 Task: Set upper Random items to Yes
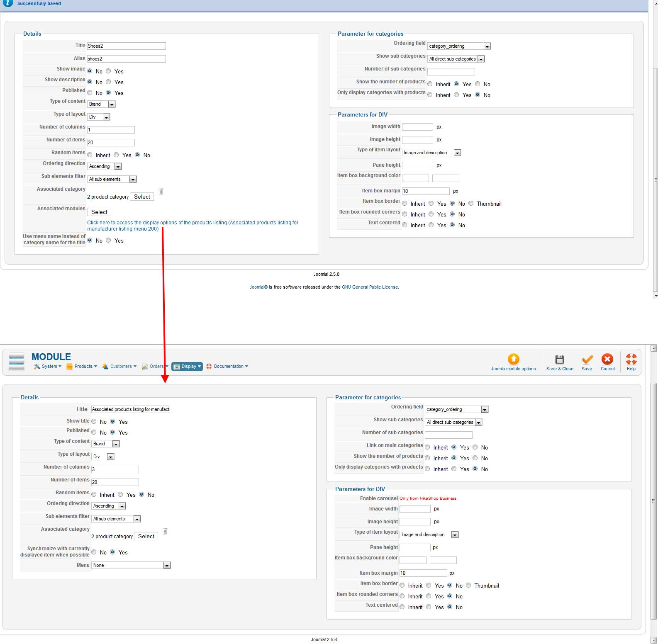coord(116,155)
